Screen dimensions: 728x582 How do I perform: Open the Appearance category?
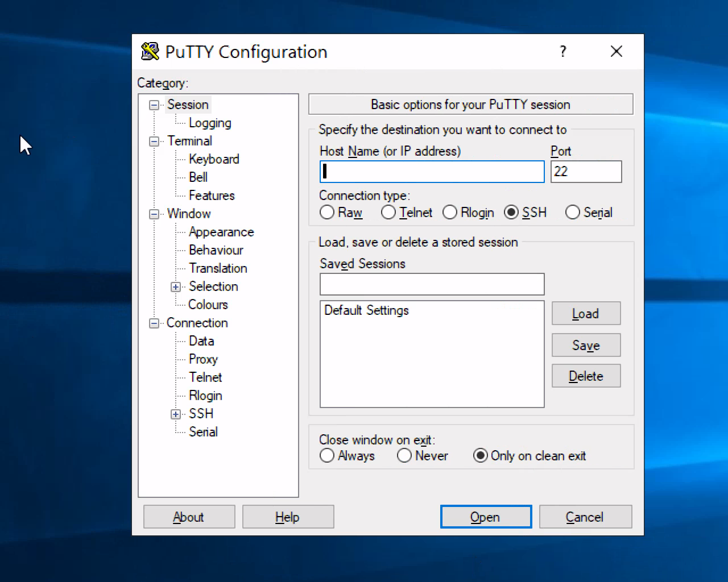tap(221, 232)
